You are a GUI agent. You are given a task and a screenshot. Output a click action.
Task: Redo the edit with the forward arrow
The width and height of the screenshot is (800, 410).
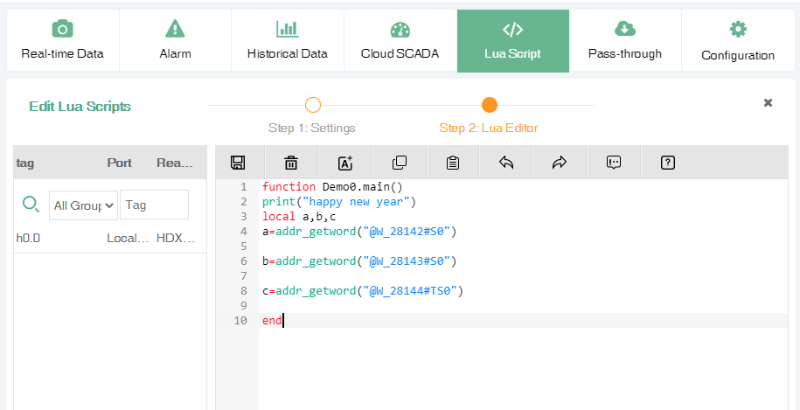pyautogui.click(x=559, y=163)
